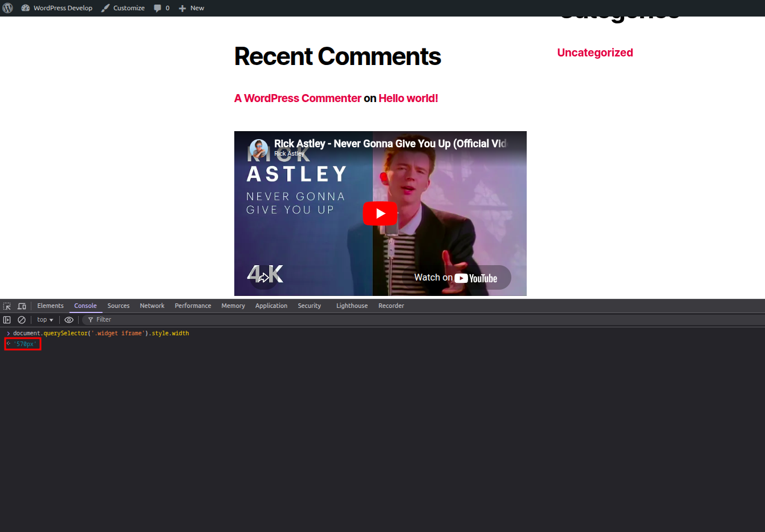Screen dimensions: 765x532
Task: Click the Rick Astley channel name
Action: point(289,153)
